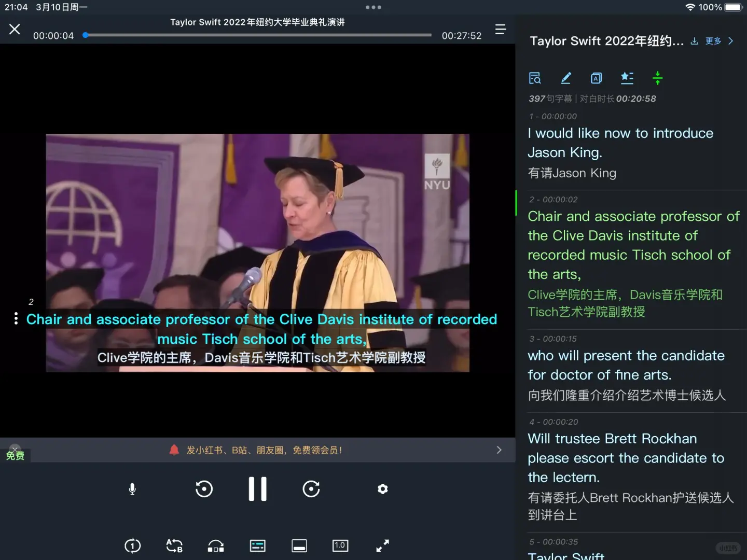747x560 pixels.
Task: Open the subtitle search tool
Action: coord(535,78)
